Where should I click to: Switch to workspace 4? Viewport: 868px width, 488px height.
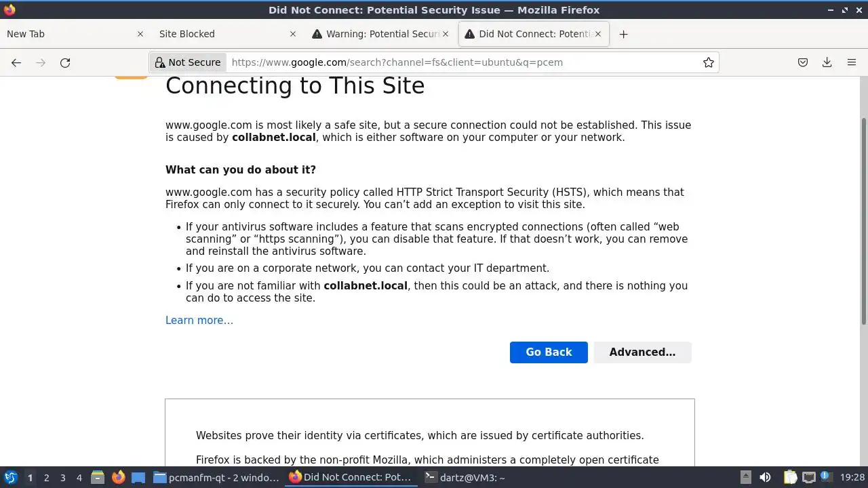click(x=79, y=478)
